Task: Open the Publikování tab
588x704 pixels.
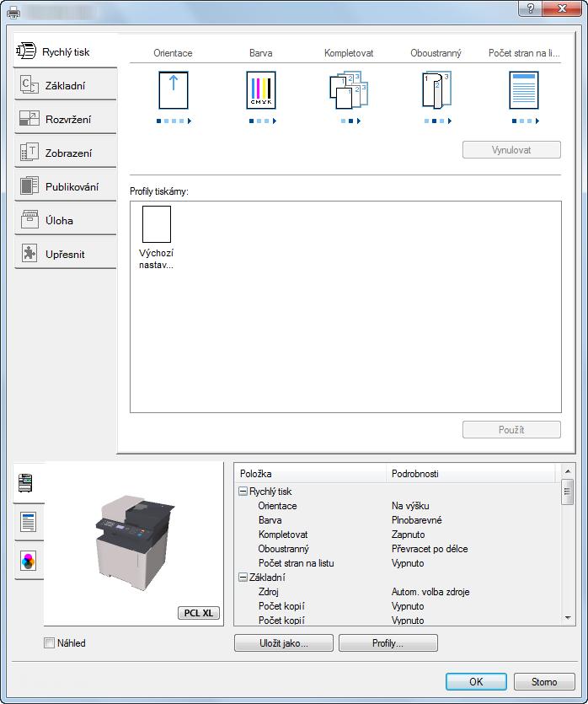Action: 66,186
